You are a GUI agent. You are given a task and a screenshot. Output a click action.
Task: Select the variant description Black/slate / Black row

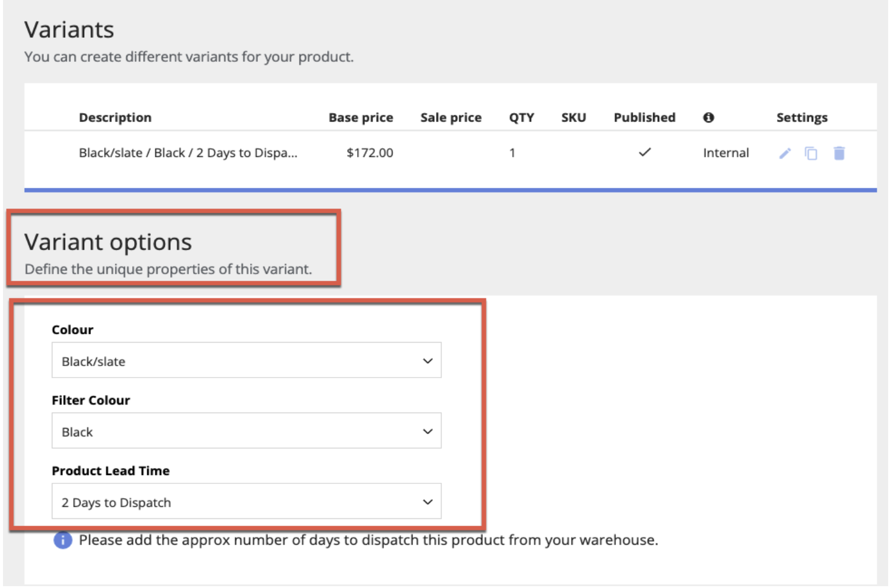(188, 153)
